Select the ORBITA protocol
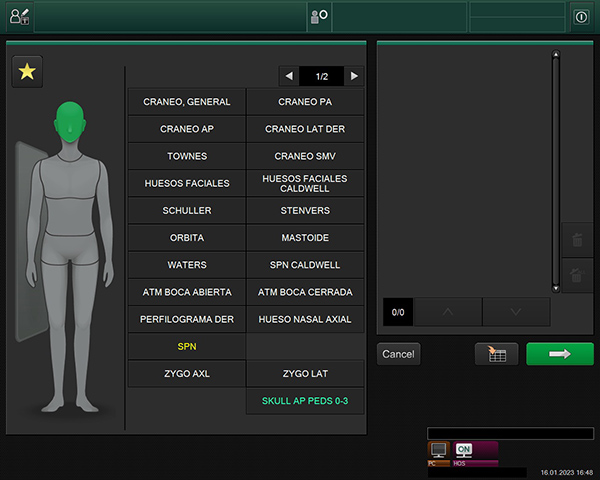The height and width of the screenshot is (480, 600). [x=187, y=238]
